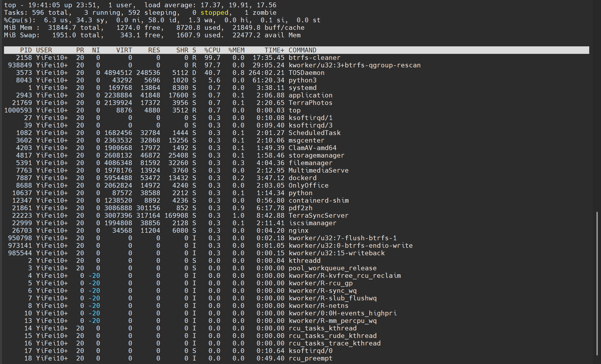Click the pdf2zh process name

click(x=300, y=208)
